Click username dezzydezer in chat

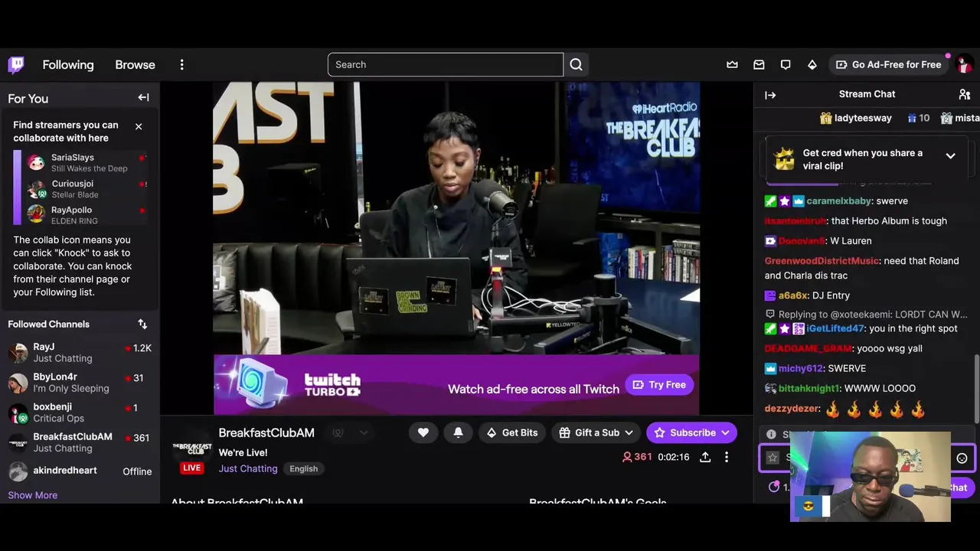[792, 409]
